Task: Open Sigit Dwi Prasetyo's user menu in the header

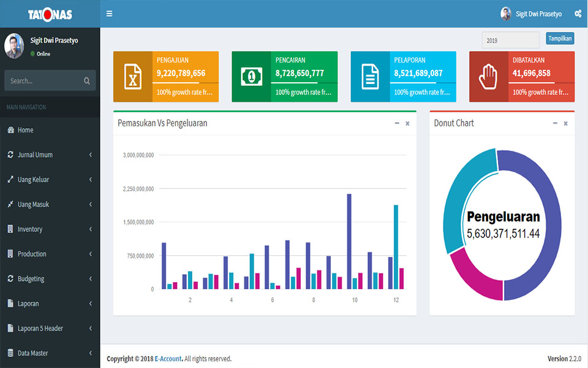Action: (x=531, y=13)
